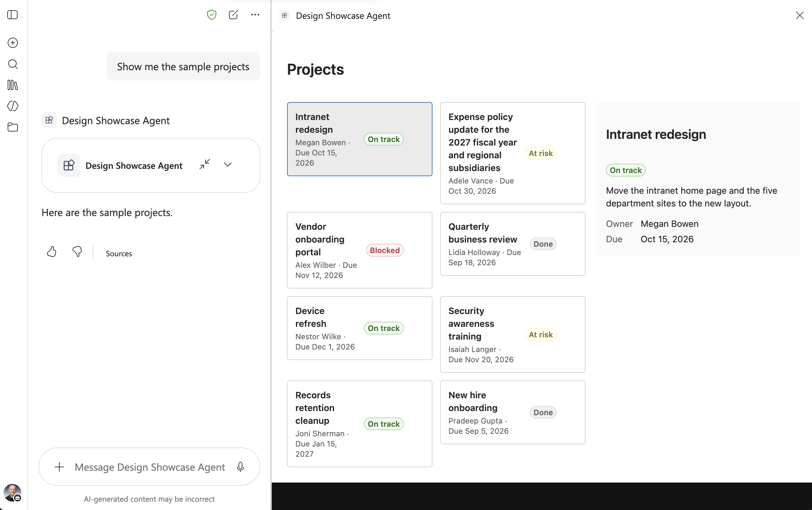Click At risk badge on Security awareness training

[540, 334]
